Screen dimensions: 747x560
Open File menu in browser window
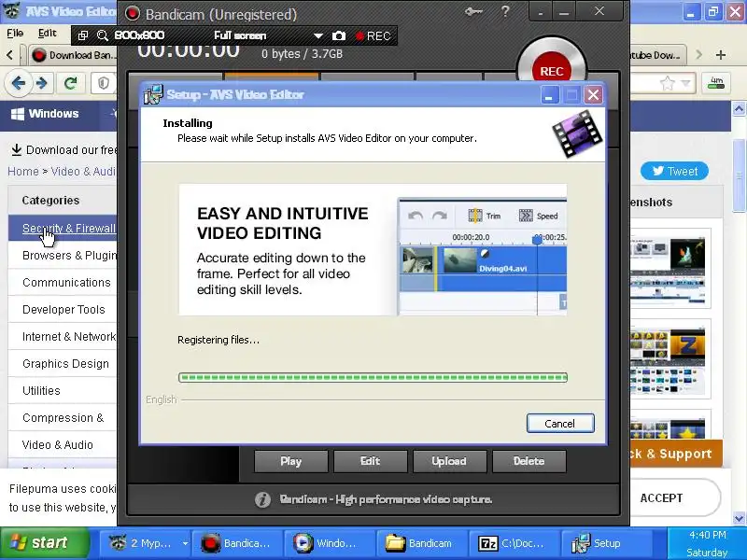[15, 34]
